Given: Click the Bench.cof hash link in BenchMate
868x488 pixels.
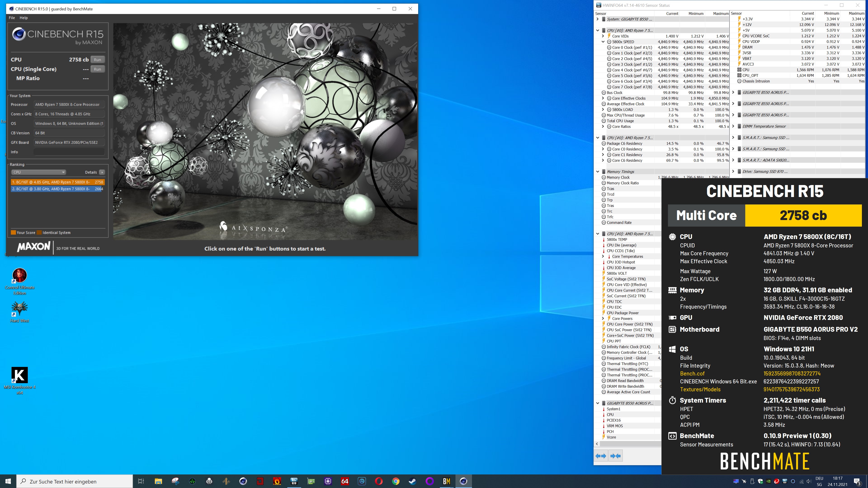Looking at the screenshot, I should pos(792,373).
